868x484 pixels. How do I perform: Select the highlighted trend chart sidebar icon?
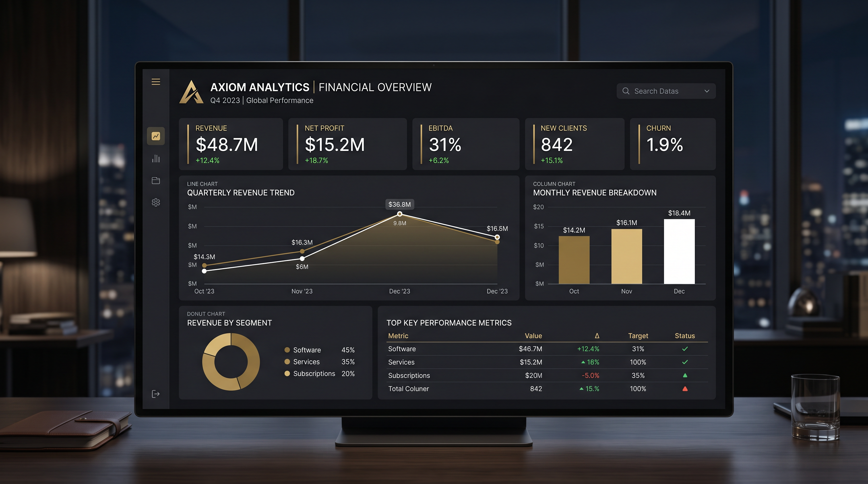pos(156,136)
